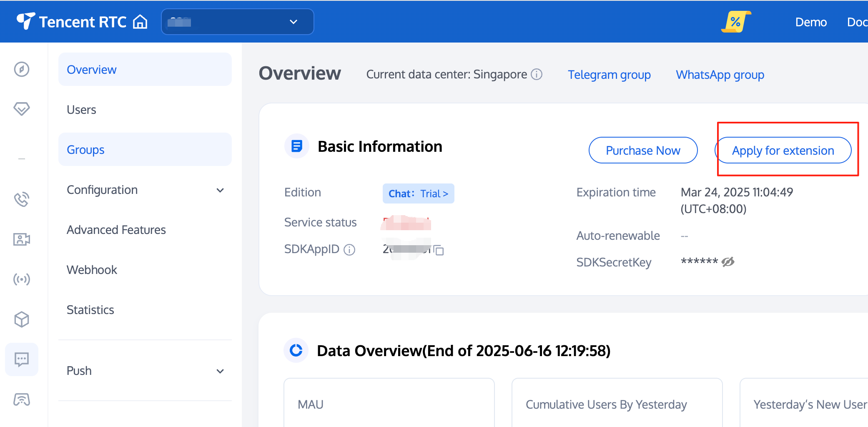Open the live broadcast signal icon
Image resolution: width=868 pixels, height=427 pixels.
tap(22, 279)
